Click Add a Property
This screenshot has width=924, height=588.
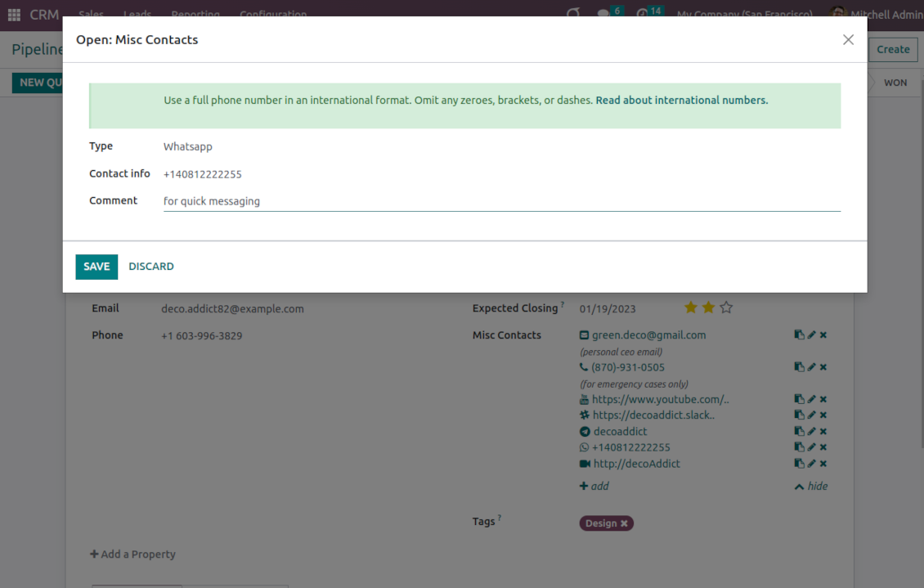tap(132, 554)
